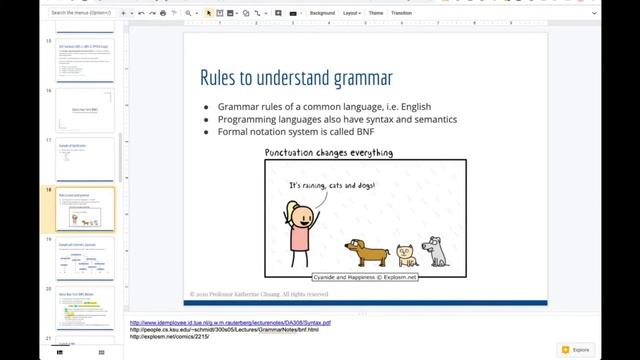Viewport: 640px width, 360px height.
Task: Open the idemployee Syntax.pdf link
Action: pos(230,322)
